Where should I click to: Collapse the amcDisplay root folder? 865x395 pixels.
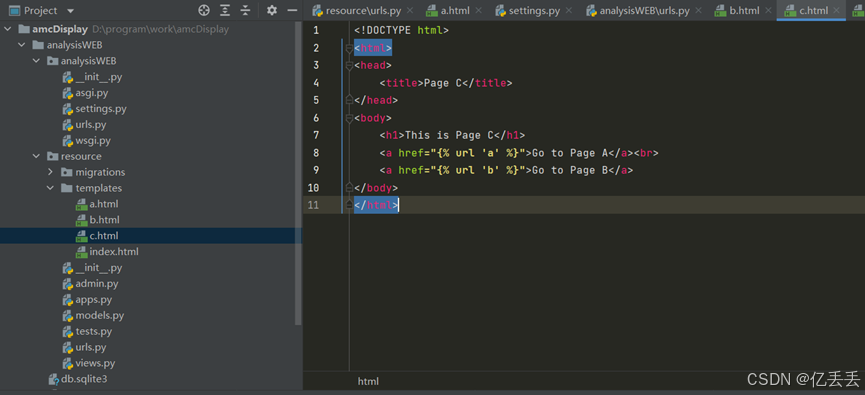[8, 29]
